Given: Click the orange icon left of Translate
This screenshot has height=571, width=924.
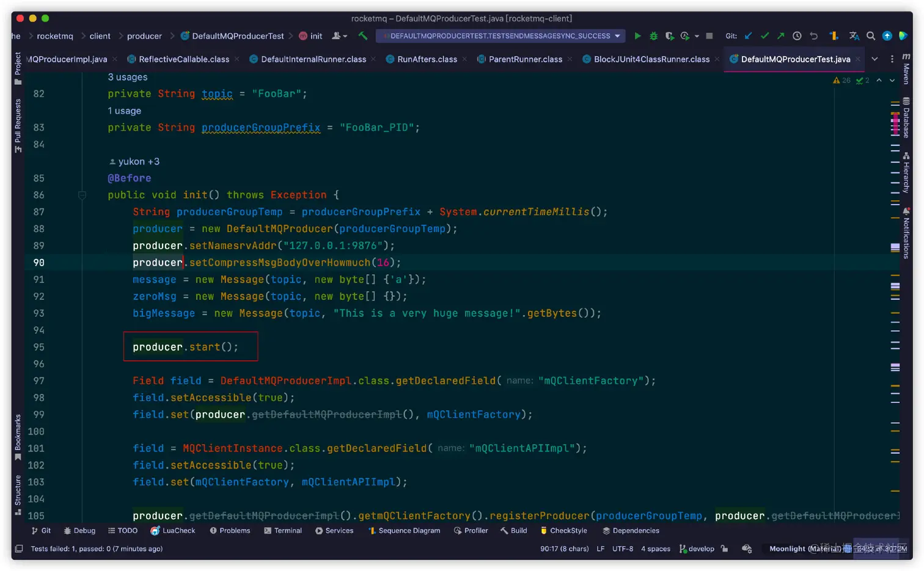Looking at the screenshot, I should 834,36.
